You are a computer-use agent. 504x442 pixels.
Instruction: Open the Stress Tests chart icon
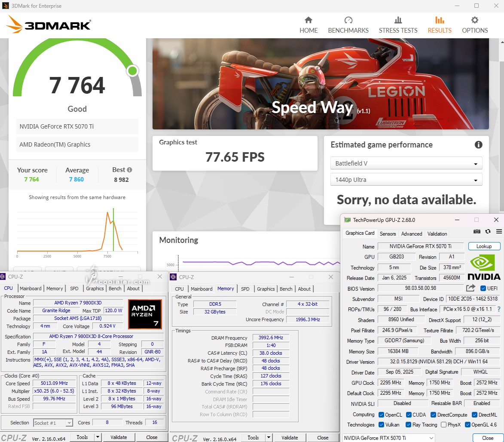click(x=398, y=20)
